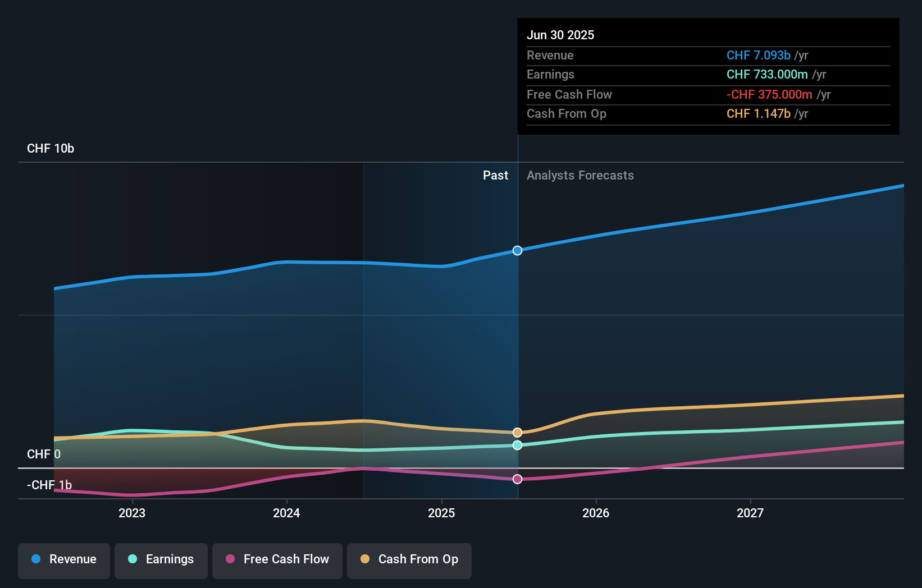Click the Earnings legend color dot
922x588 pixels.
[131, 559]
